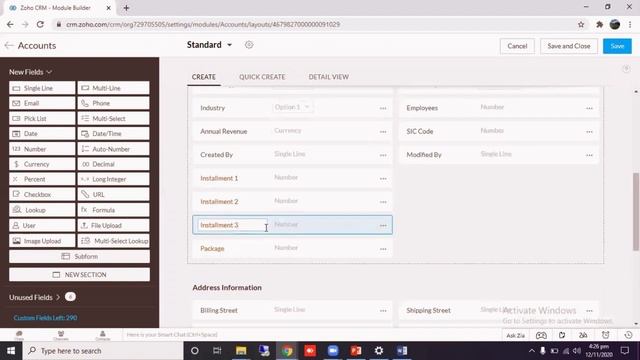Open options menu for SIC Code field
This screenshot has height=360, width=640.
click(589, 131)
